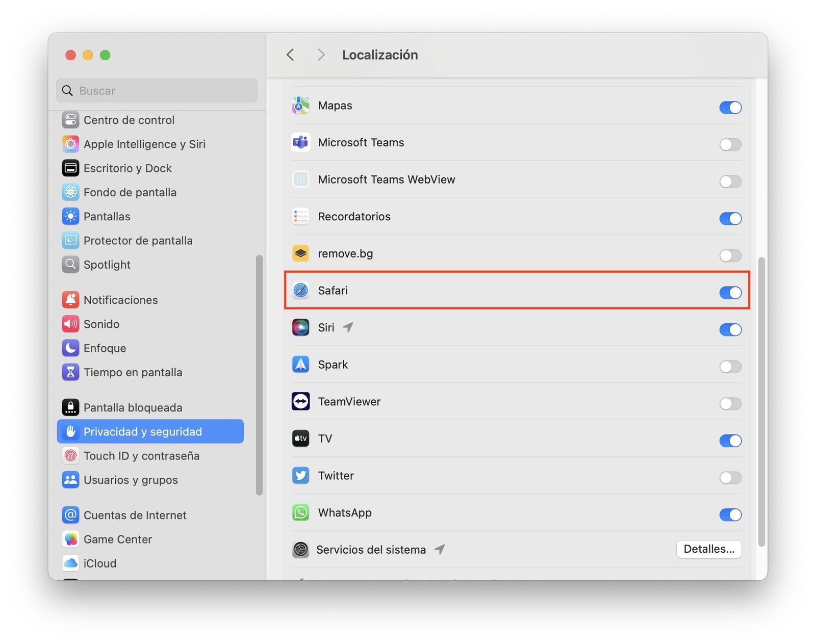Open Usuarios y grupos settings
The height and width of the screenshot is (644, 816).
pyautogui.click(x=150, y=480)
